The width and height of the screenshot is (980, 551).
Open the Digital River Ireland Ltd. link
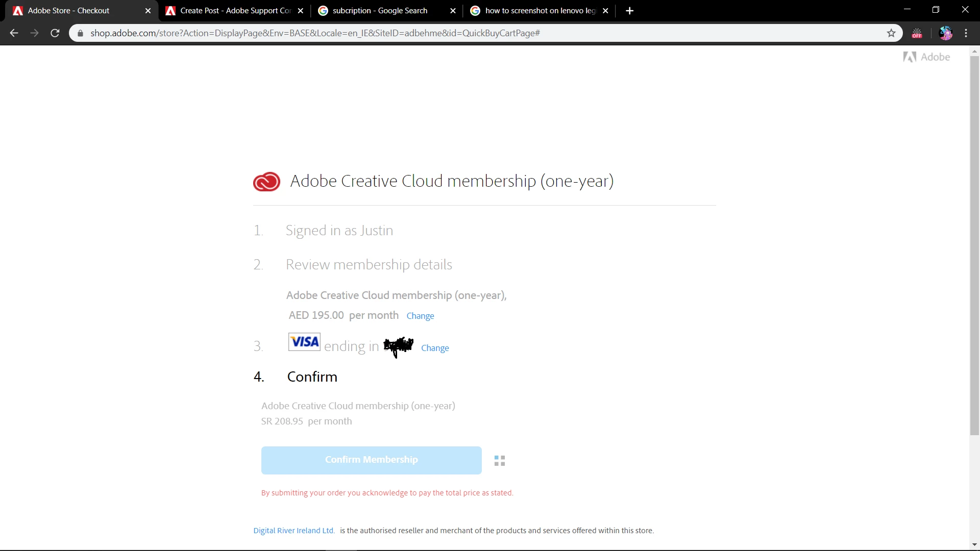(294, 531)
